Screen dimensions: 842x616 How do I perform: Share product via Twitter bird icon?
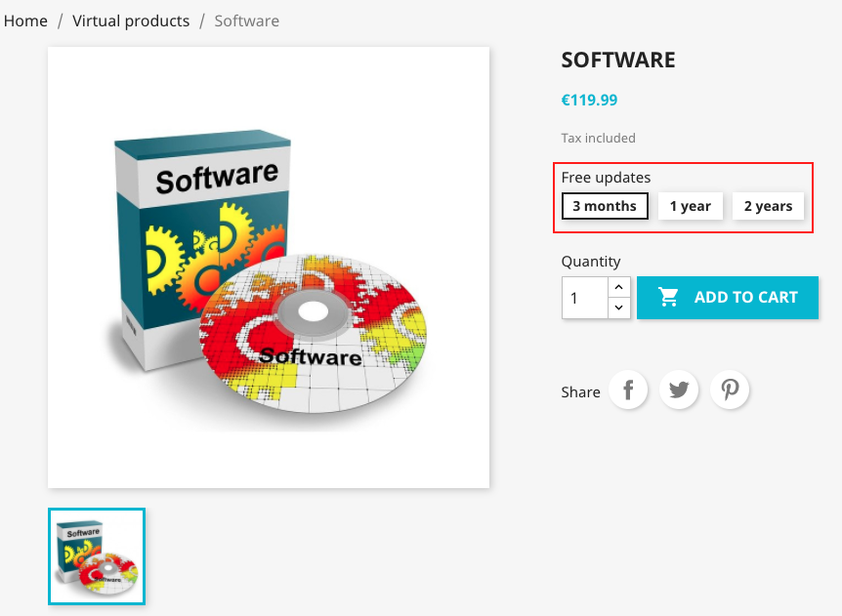coord(679,390)
